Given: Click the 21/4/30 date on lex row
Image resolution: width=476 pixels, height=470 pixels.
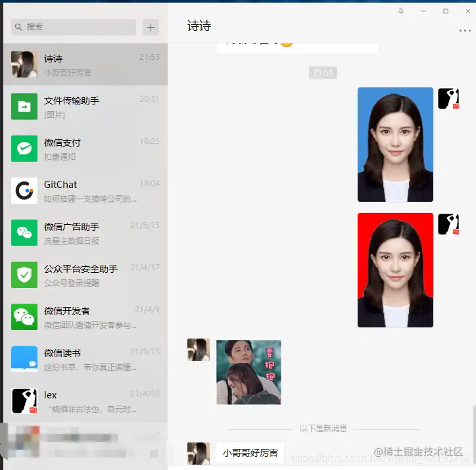Looking at the screenshot, I should 145,394.
